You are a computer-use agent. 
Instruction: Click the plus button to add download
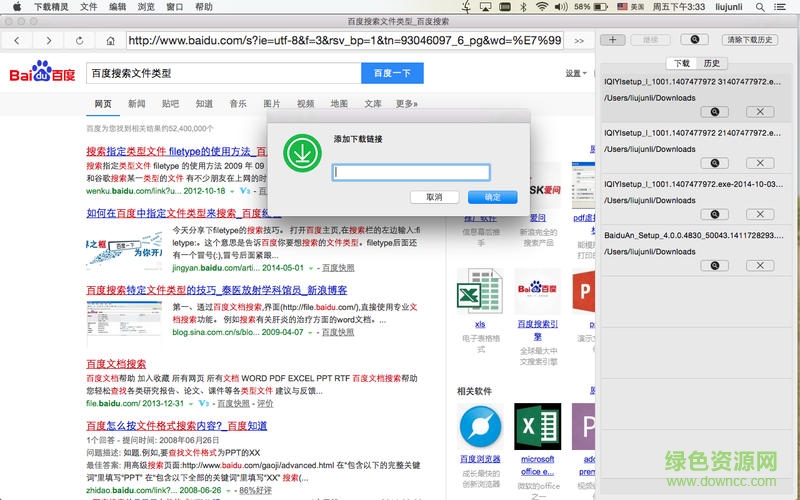[x=615, y=40]
